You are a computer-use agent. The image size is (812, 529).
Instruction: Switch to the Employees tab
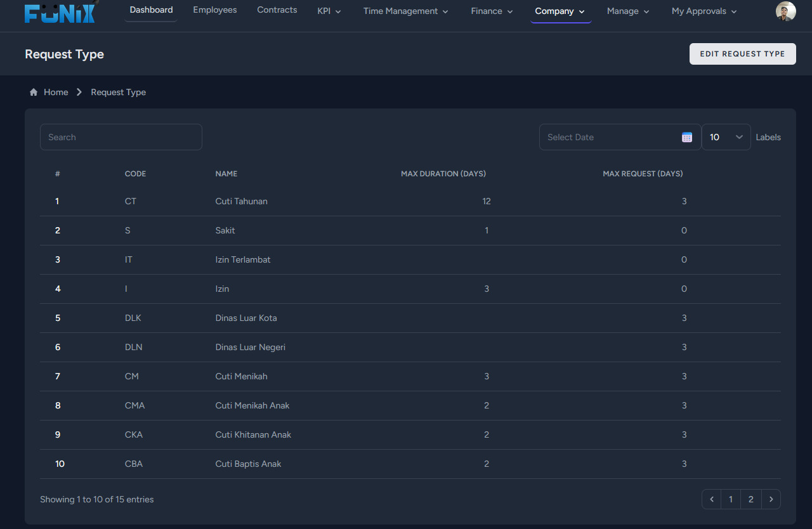[x=215, y=10]
